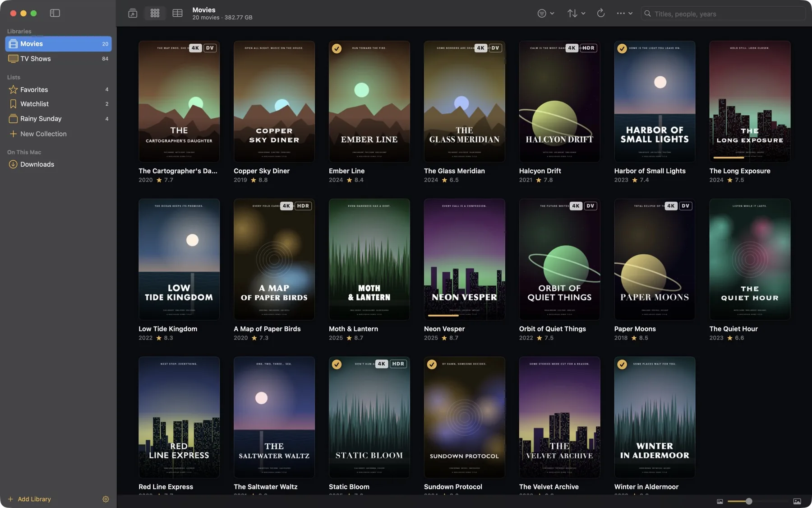Open The Cartographer's Daughter poster
Screen dimensions: 812x508
pyautogui.click(x=179, y=102)
